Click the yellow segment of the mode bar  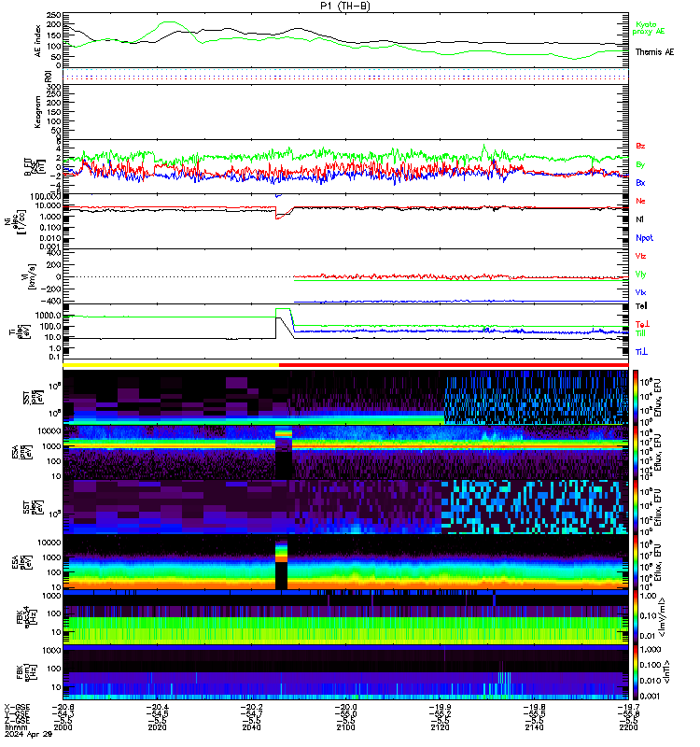click(x=171, y=365)
